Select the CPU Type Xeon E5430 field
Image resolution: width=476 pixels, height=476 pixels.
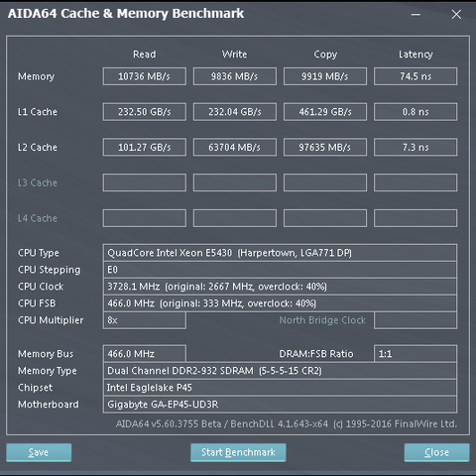pyautogui.click(x=280, y=253)
